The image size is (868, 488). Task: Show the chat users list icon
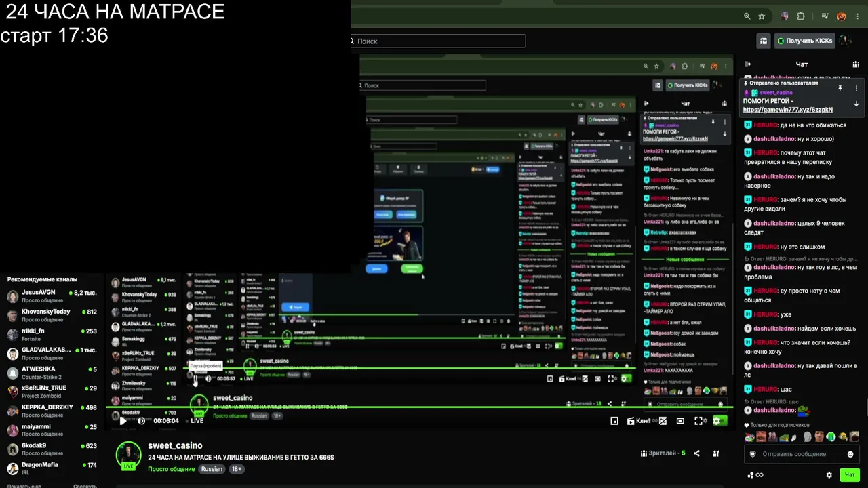tap(856, 64)
